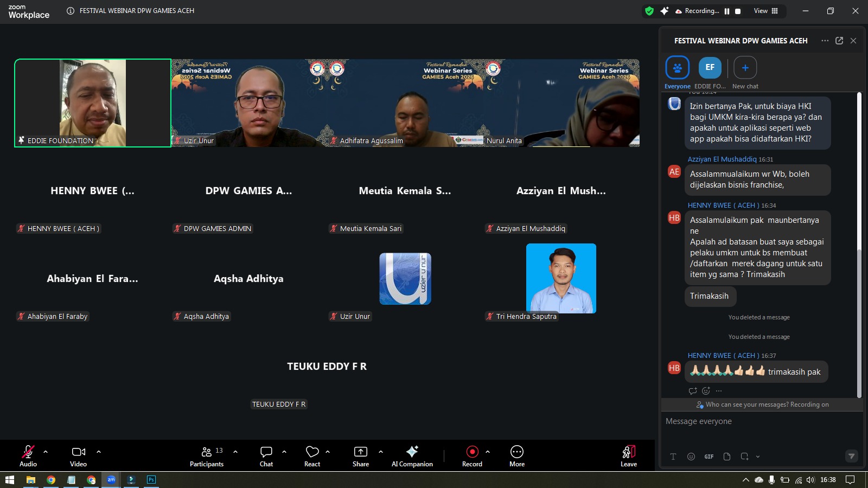Unmute the microphone with Audio button
This screenshot has height=488, width=868.
(x=28, y=455)
